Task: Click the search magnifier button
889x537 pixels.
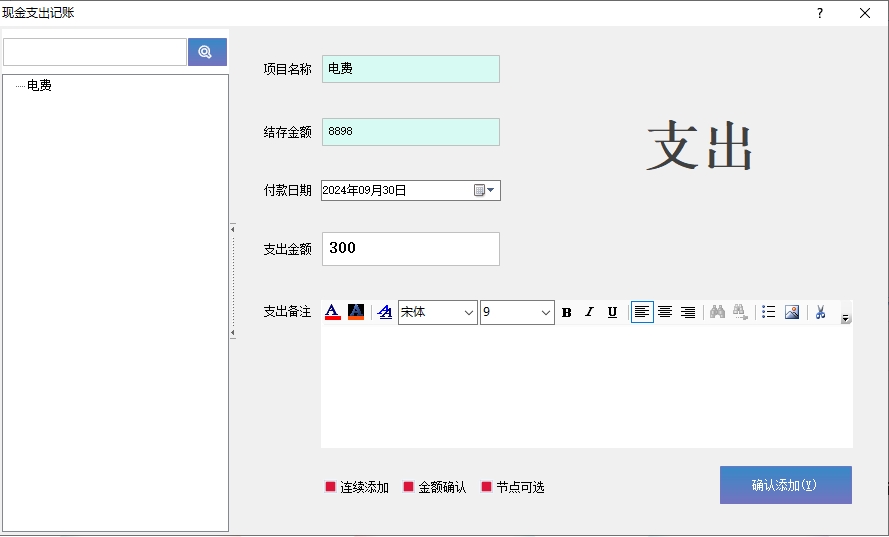Action: (x=207, y=52)
